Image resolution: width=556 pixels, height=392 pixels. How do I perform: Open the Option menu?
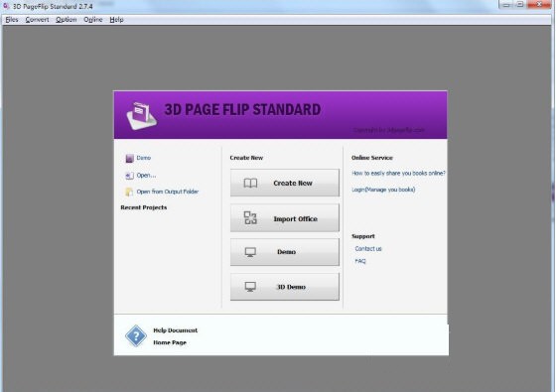point(66,20)
